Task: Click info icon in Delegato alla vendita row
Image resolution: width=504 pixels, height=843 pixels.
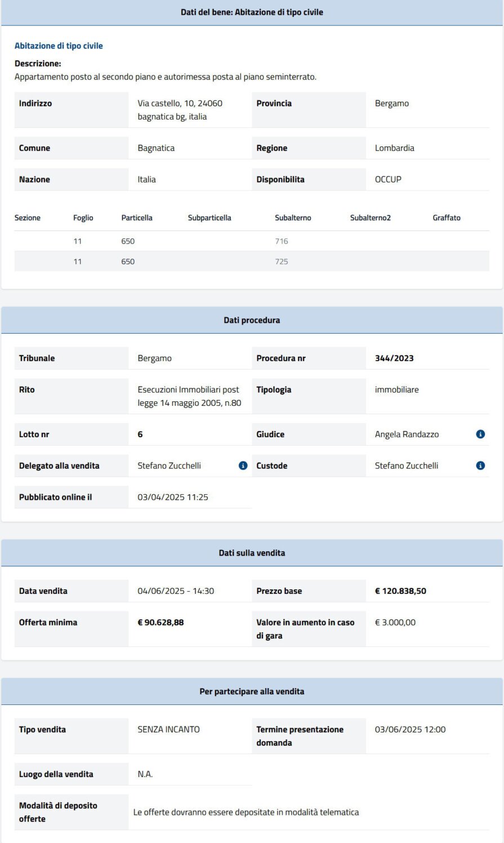Action: pos(243,466)
